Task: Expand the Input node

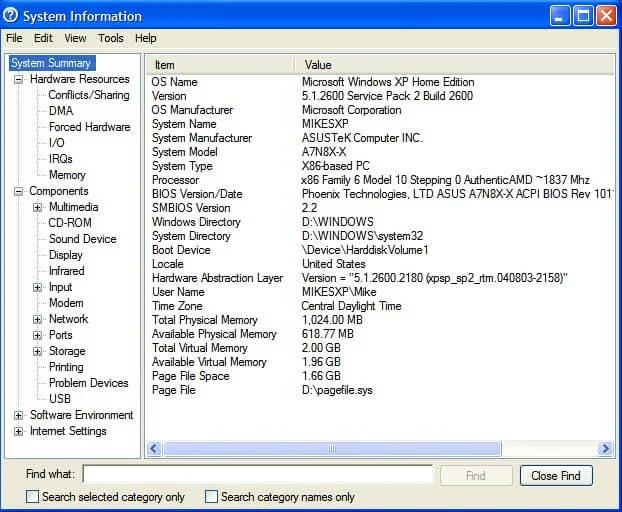Action: [37, 287]
